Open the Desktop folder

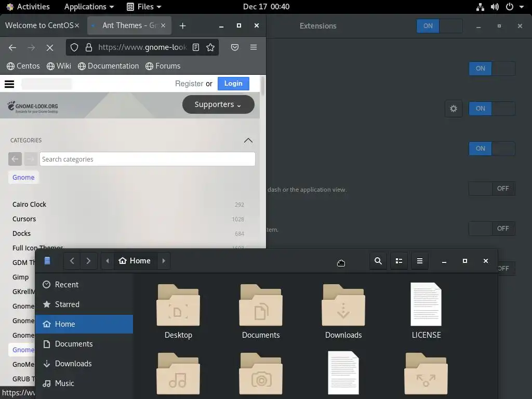[x=178, y=312]
